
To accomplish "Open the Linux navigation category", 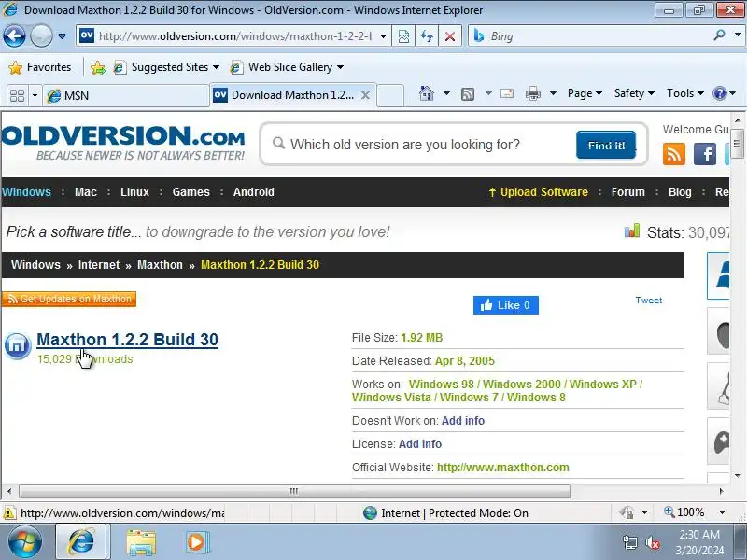I will 134,192.
